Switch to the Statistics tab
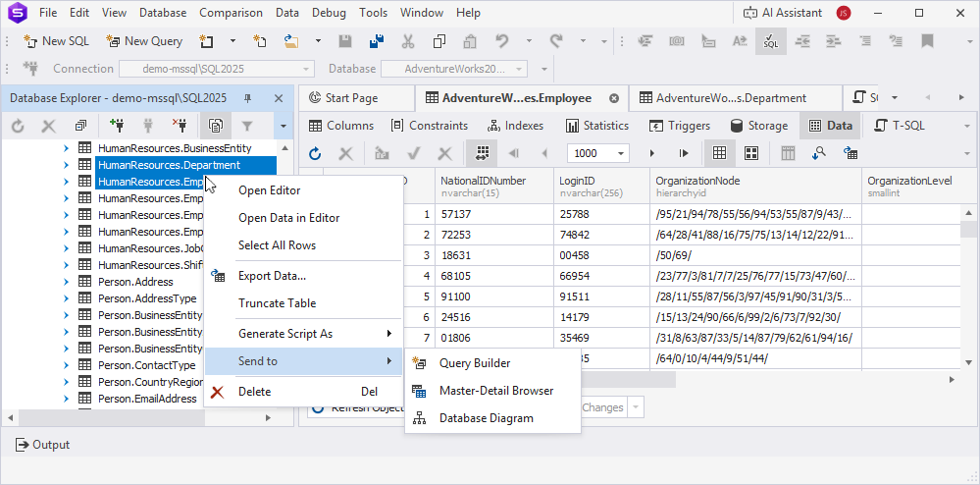This screenshot has width=980, height=485. pos(596,126)
